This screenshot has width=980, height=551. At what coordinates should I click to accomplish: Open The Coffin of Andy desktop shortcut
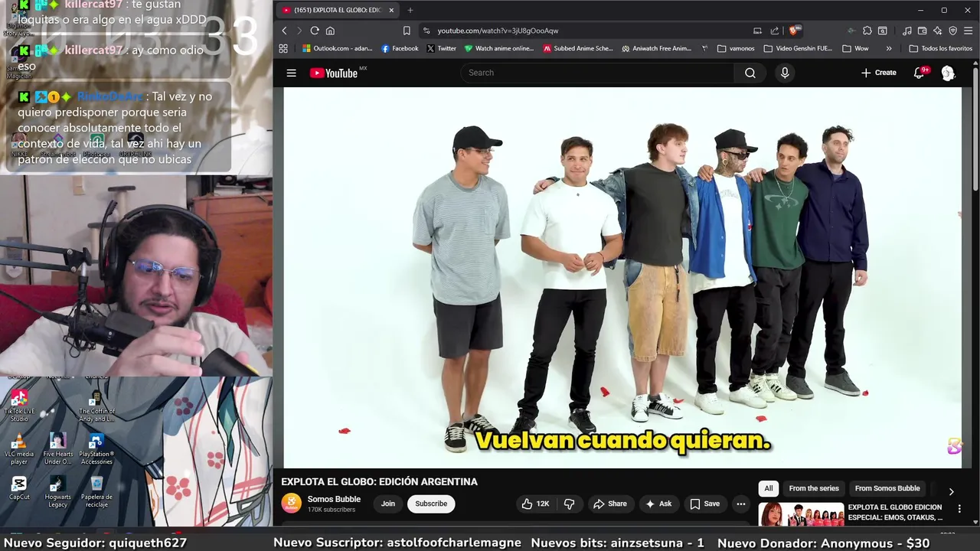tap(96, 406)
